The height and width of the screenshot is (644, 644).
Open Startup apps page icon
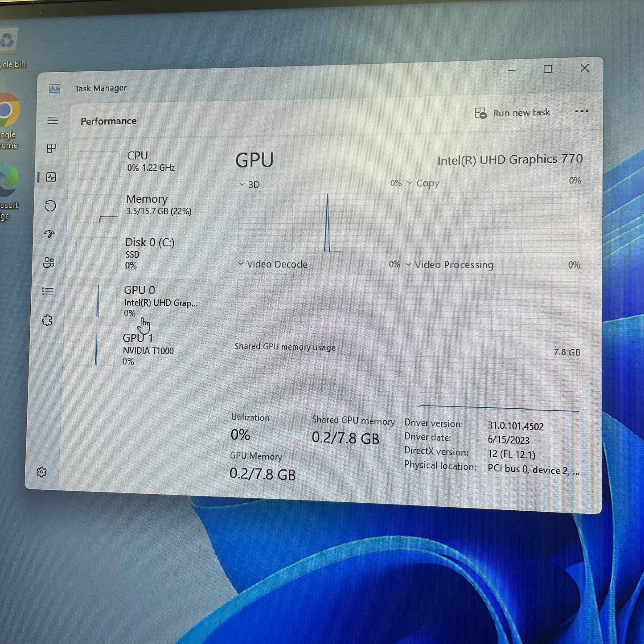(49, 234)
